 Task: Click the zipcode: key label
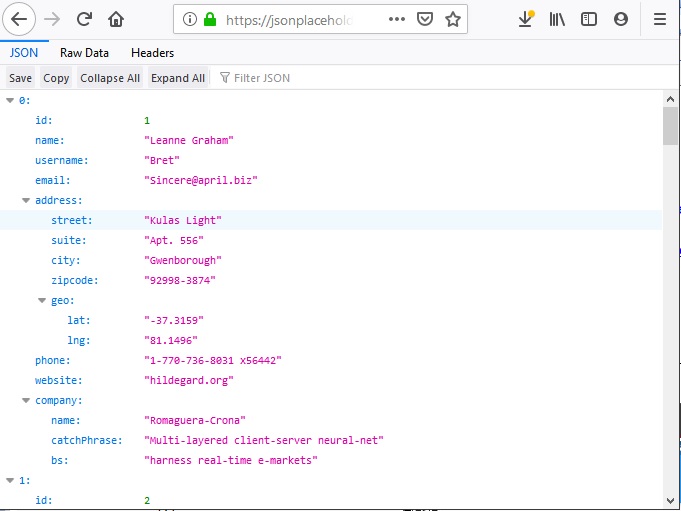[x=75, y=280]
